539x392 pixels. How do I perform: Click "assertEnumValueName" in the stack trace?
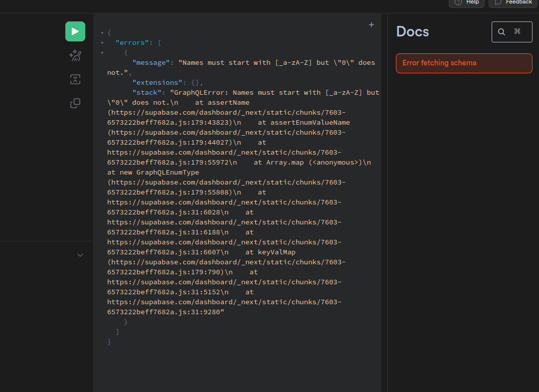(310, 123)
